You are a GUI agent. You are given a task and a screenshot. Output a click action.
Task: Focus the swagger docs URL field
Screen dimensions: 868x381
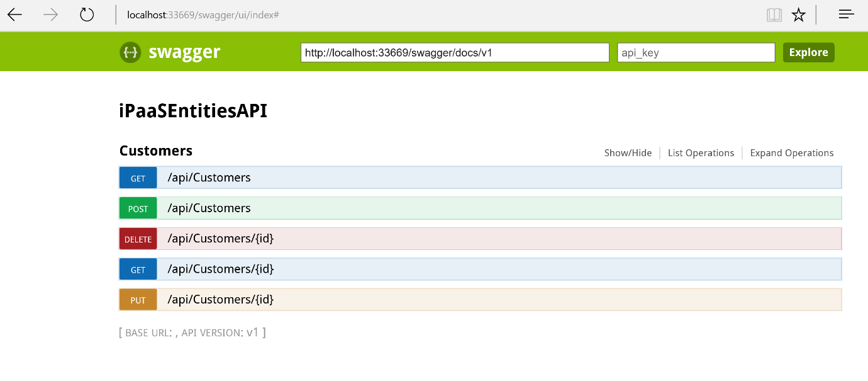coord(455,52)
